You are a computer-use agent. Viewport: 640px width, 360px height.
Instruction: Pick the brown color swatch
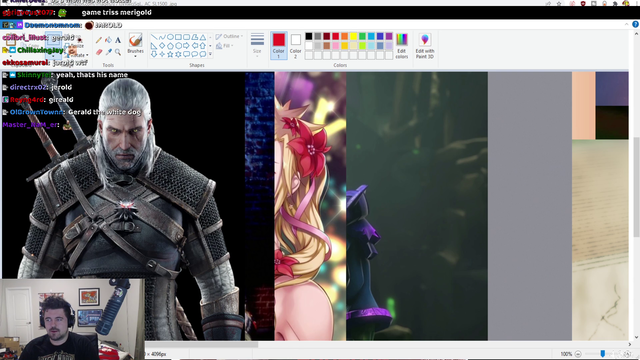coord(327,46)
